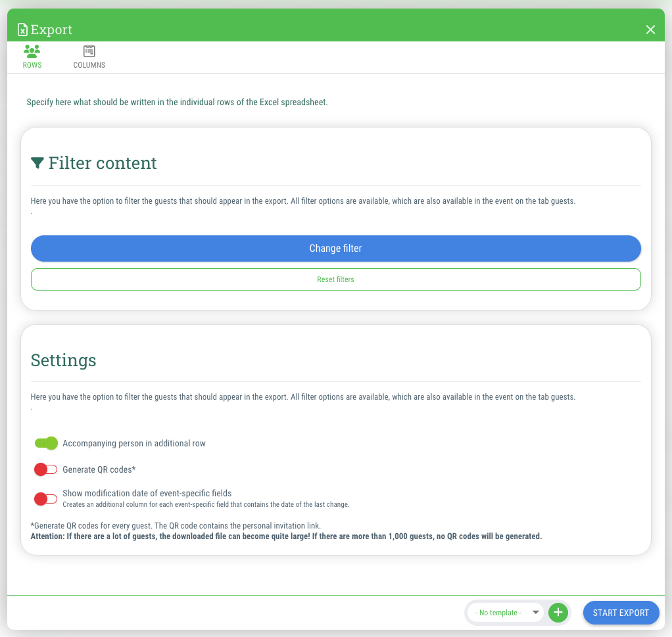
Task: Click the Attention note about 1,000 guests
Action: pos(286,536)
